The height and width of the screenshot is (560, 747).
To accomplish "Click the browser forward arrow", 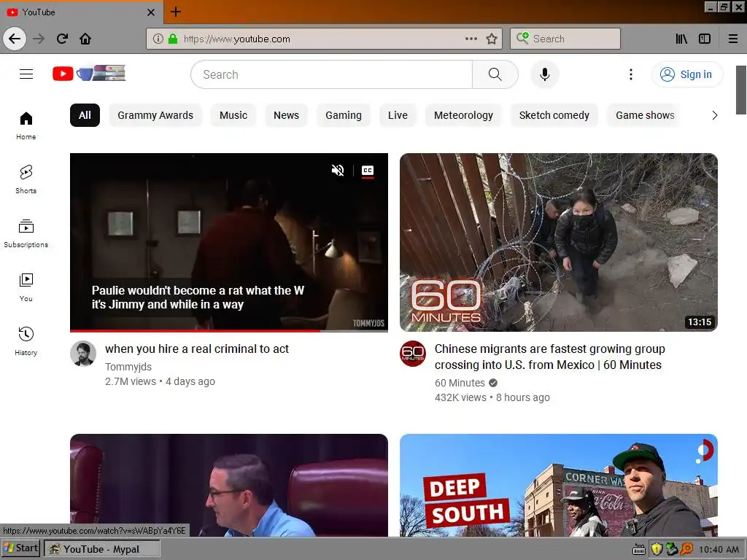I will click(39, 39).
